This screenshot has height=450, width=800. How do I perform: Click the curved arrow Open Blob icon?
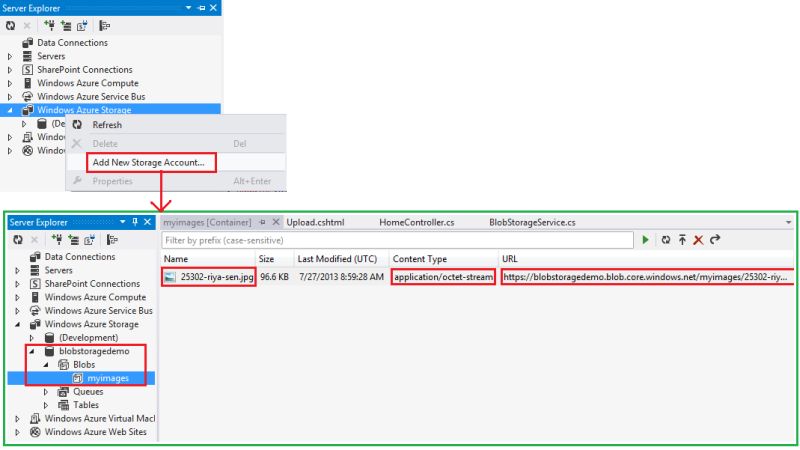(715, 239)
